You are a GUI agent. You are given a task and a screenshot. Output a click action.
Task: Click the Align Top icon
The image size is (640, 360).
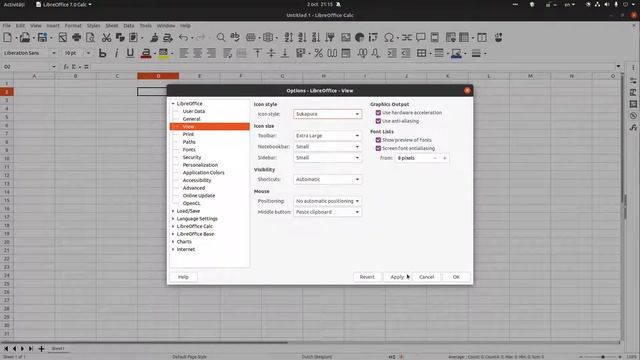point(258,53)
